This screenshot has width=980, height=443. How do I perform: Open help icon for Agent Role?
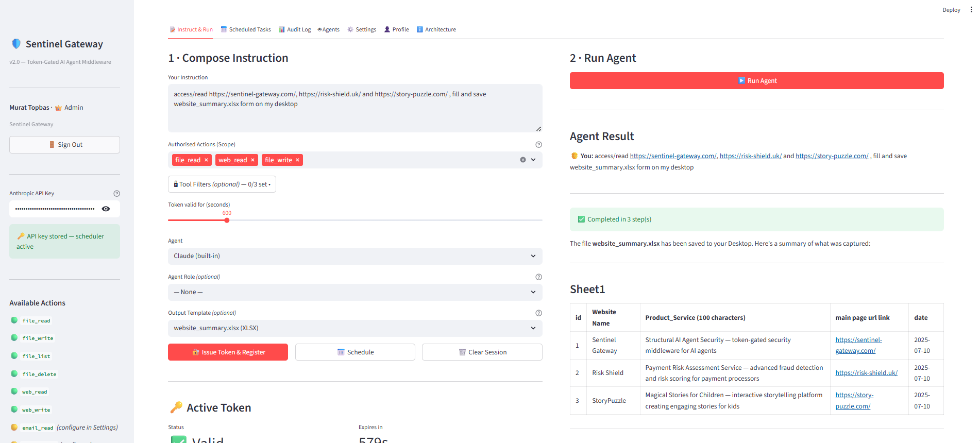538,277
